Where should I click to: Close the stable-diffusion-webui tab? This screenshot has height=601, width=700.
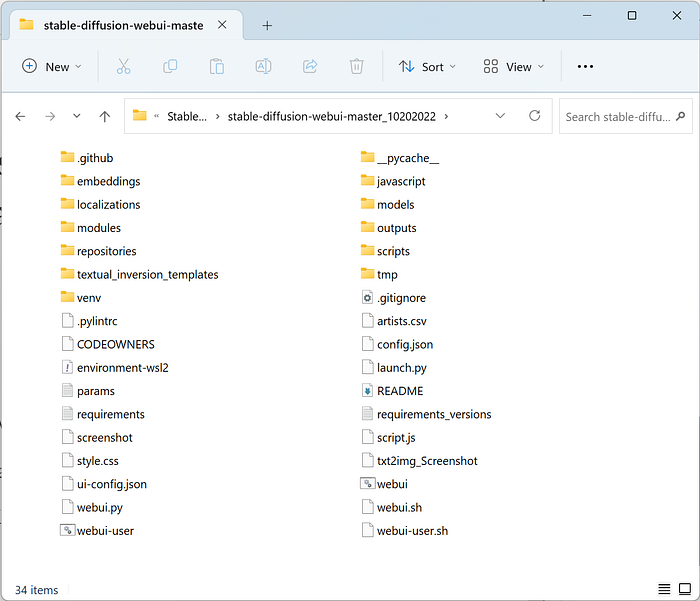pos(222,25)
